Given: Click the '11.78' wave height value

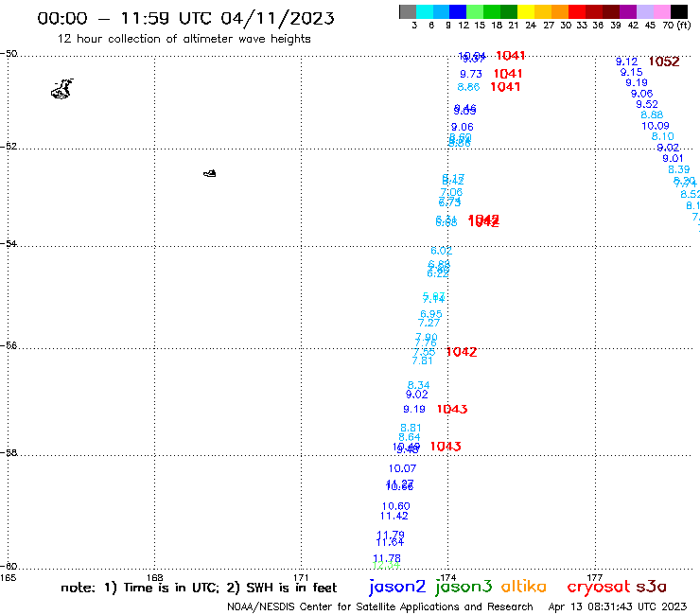Looking at the screenshot, I should pos(387,559).
